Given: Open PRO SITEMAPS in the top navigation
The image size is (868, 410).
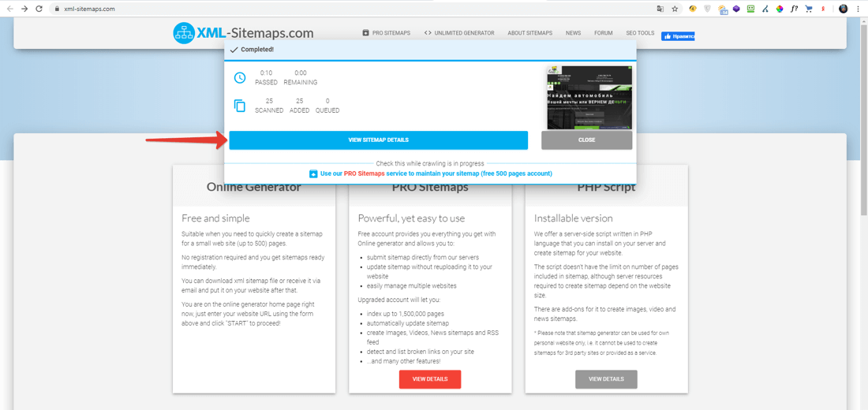Looking at the screenshot, I should click(387, 33).
